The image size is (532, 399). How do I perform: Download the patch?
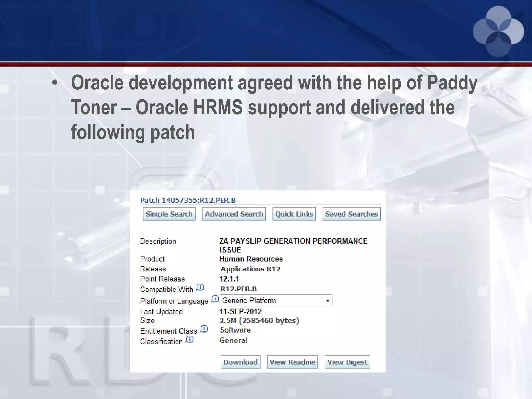pos(240,362)
